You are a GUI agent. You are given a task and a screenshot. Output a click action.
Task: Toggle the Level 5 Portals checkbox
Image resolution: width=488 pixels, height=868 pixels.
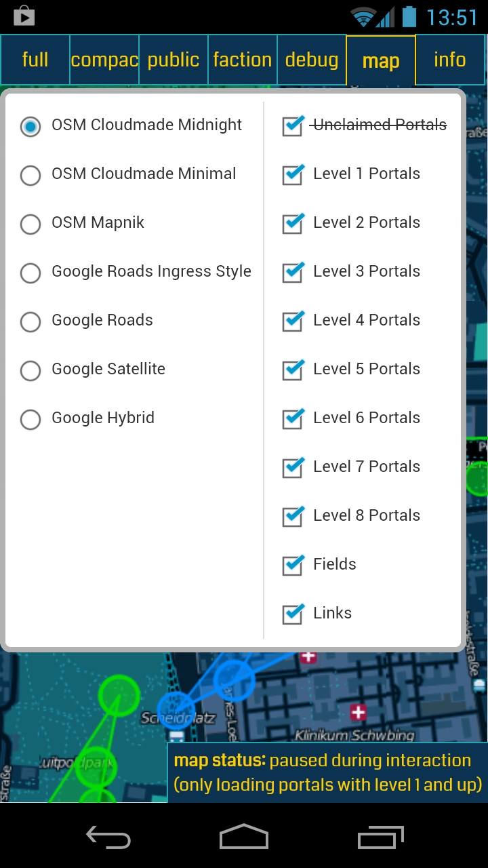coord(293,369)
